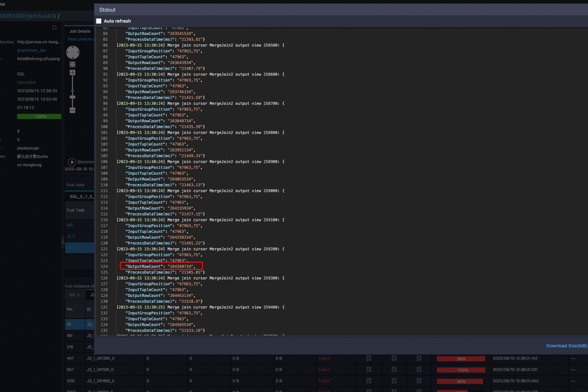Click timestamp 2023/09/15 12:38:01.031
Image resolution: width=588 pixels, height=392 pixels.
[x=515, y=370]
